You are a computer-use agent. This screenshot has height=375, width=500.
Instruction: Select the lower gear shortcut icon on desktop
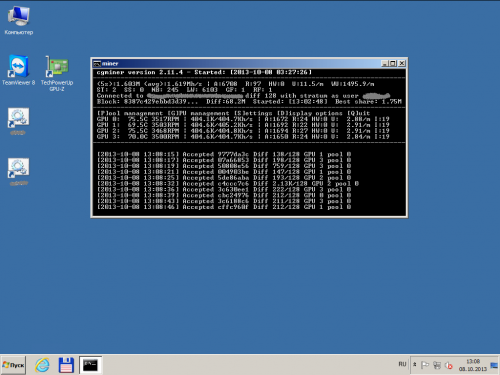tap(18, 172)
